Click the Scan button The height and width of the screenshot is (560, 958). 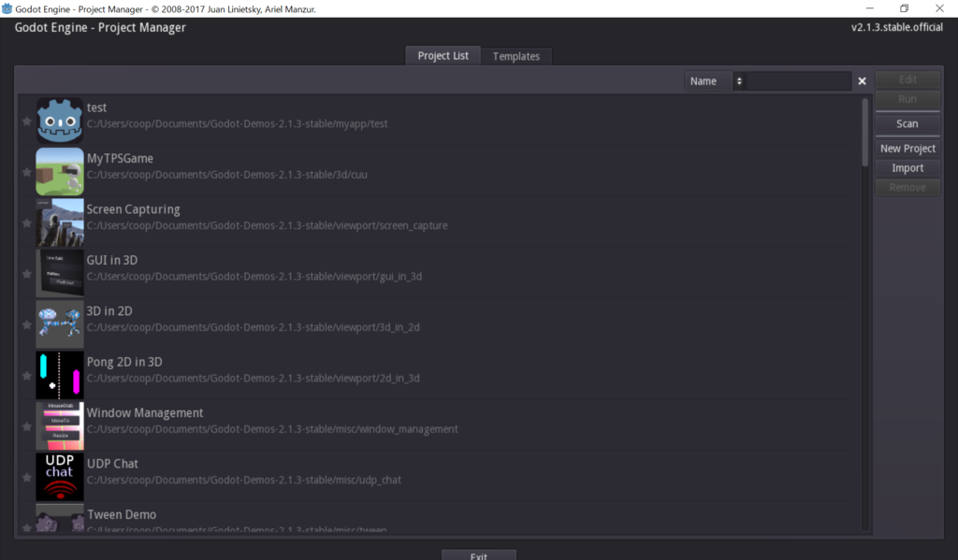pos(907,123)
